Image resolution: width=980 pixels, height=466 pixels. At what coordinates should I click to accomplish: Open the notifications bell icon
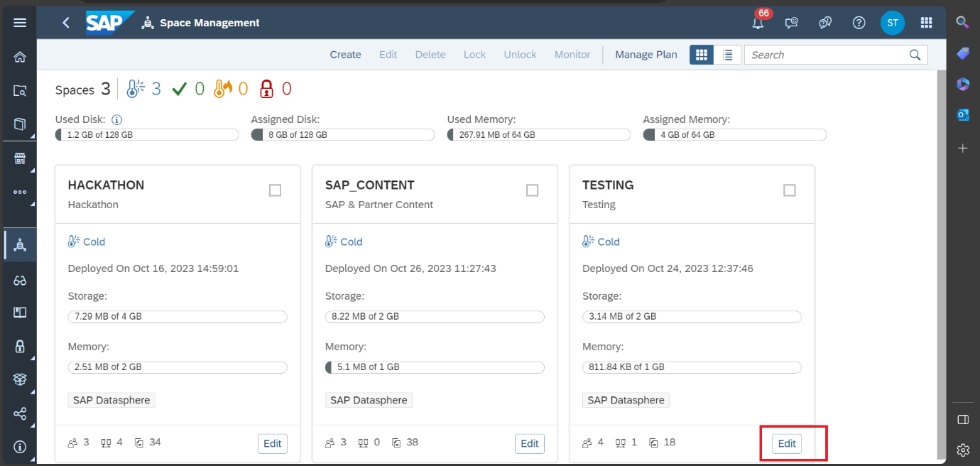[x=758, y=23]
